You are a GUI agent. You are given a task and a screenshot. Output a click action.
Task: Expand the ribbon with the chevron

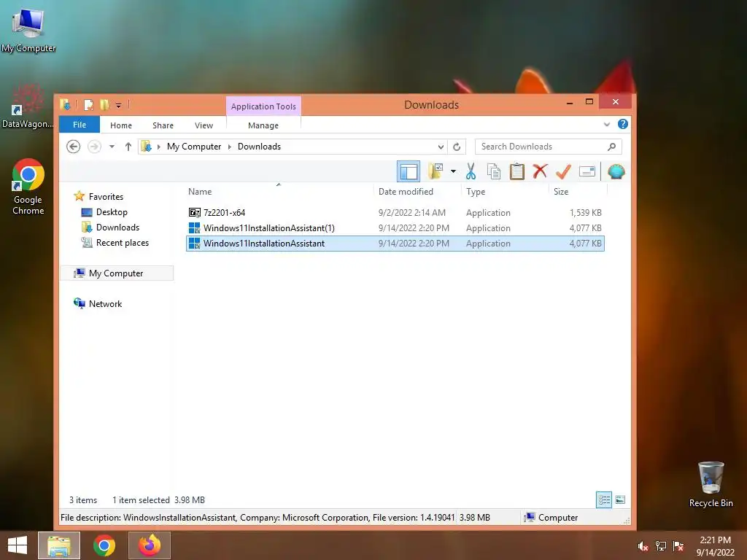606,124
